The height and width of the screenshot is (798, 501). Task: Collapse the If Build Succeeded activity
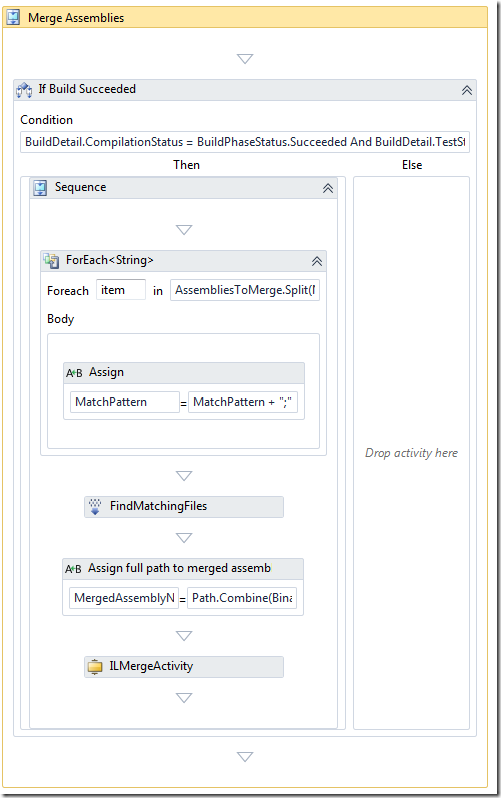(x=467, y=91)
